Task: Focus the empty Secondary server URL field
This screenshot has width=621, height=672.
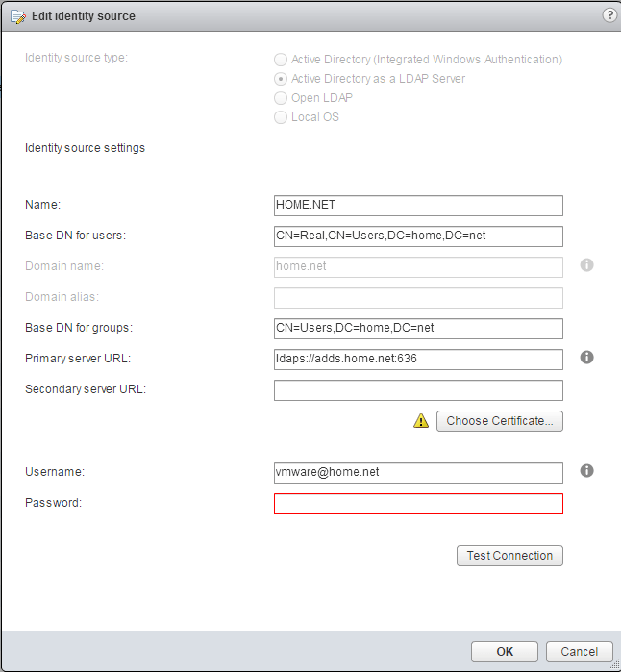Action: click(418, 390)
